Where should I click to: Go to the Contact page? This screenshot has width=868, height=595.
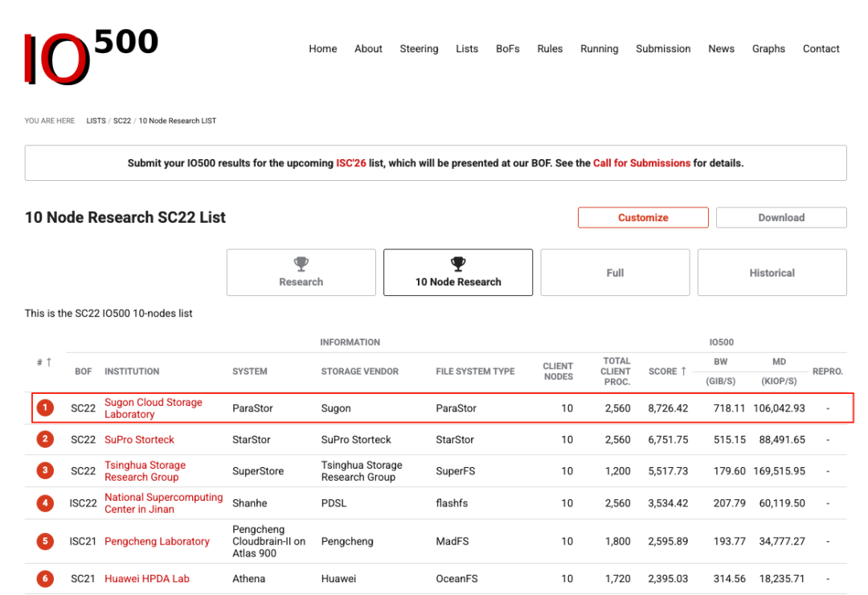click(821, 49)
